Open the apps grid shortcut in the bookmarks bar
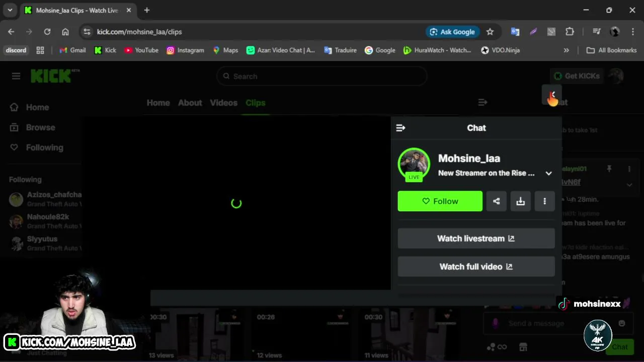This screenshot has height=362, width=644. point(40,50)
